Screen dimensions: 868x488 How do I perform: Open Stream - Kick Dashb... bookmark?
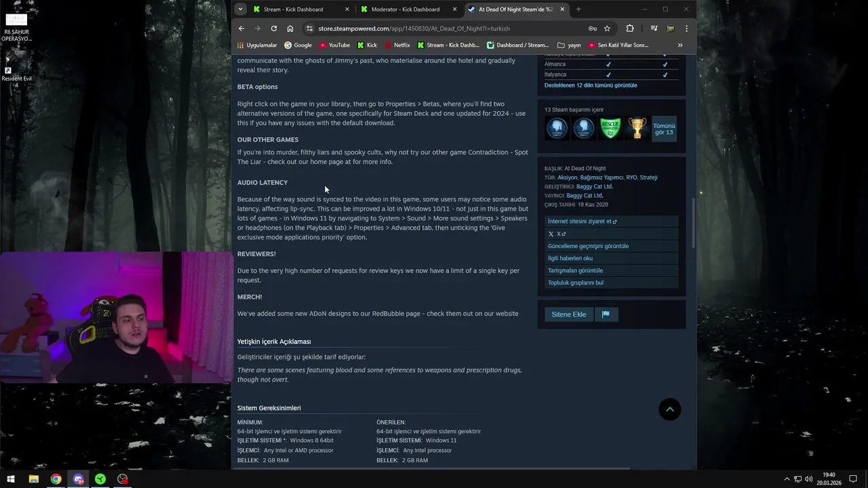(448, 45)
